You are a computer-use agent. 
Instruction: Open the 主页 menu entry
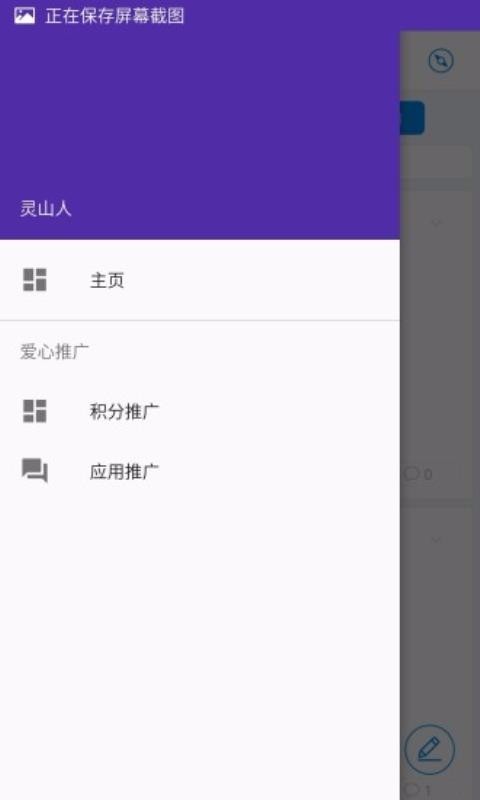(199, 280)
